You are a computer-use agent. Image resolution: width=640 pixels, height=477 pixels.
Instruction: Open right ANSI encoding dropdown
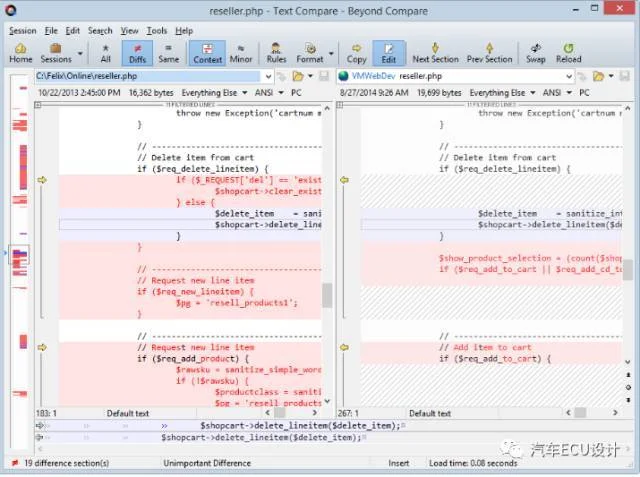point(557,93)
